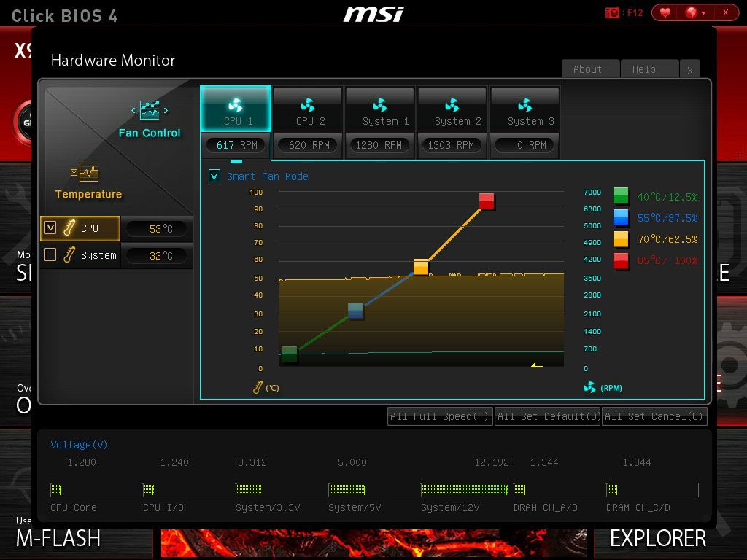Click the All Full Speed(F) button

(x=440, y=416)
